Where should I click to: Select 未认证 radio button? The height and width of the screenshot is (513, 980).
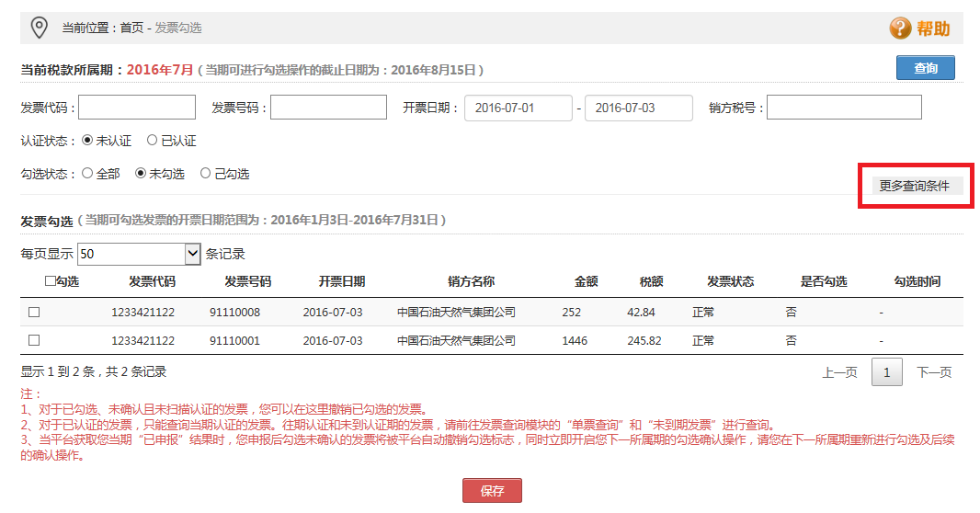pyautogui.click(x=87, y=140)
